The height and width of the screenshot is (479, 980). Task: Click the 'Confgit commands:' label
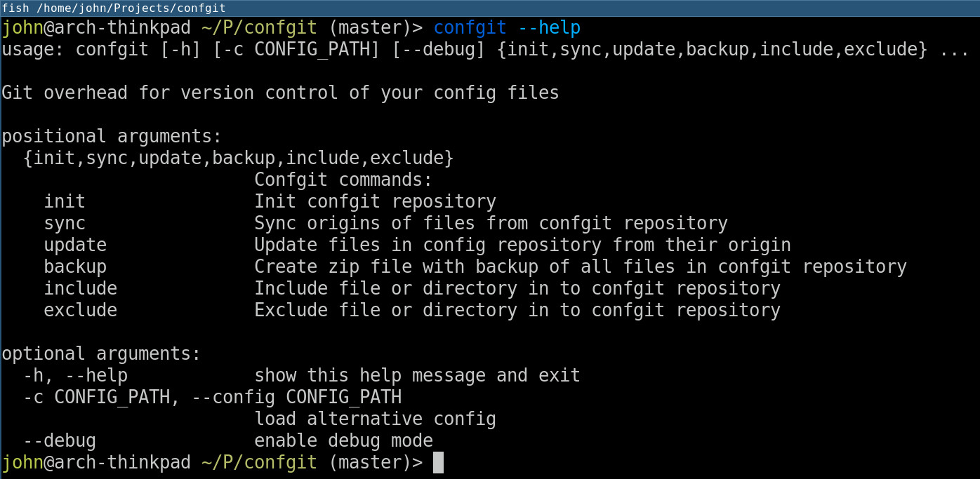(x=344, y=180)
